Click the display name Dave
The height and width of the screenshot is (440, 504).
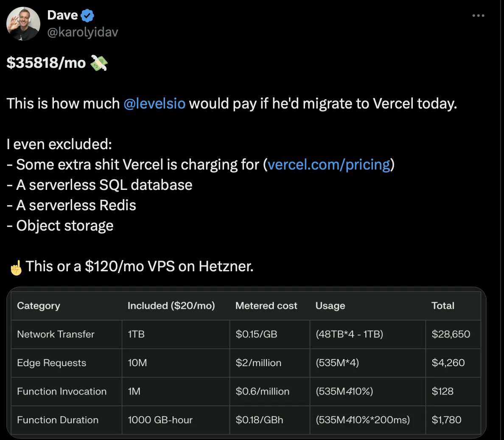(x=62, y=15)
